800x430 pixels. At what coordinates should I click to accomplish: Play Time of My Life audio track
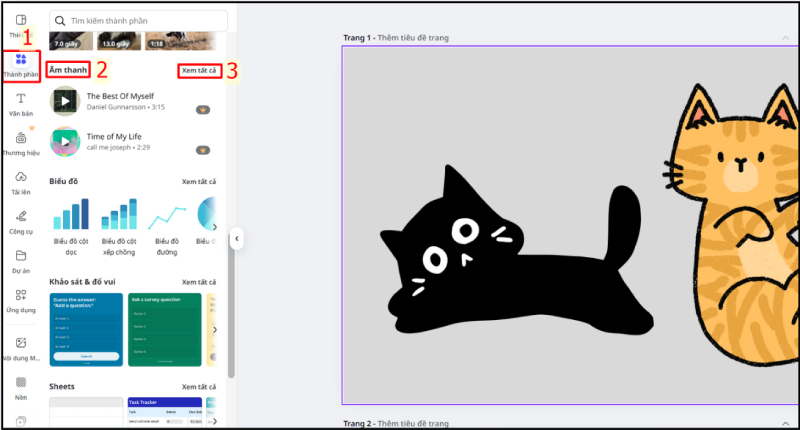(x=65, y=141)
